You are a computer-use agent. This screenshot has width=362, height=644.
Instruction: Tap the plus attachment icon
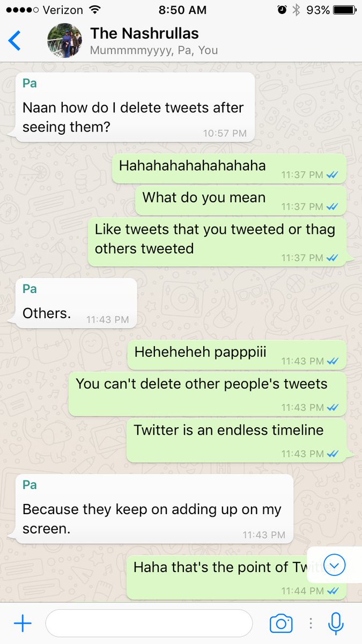click(23, 623)
